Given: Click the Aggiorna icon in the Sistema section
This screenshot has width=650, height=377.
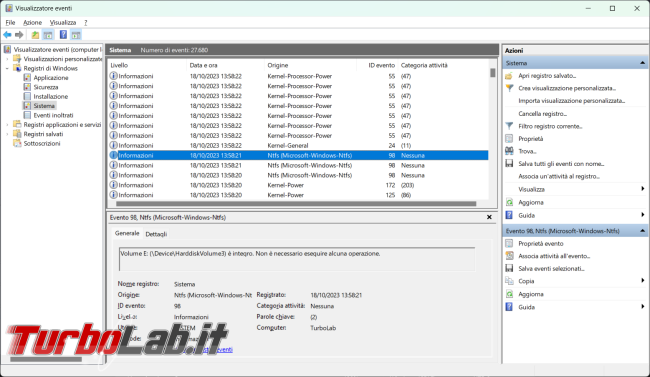Looking at the screenshot, I should [509, 202].
